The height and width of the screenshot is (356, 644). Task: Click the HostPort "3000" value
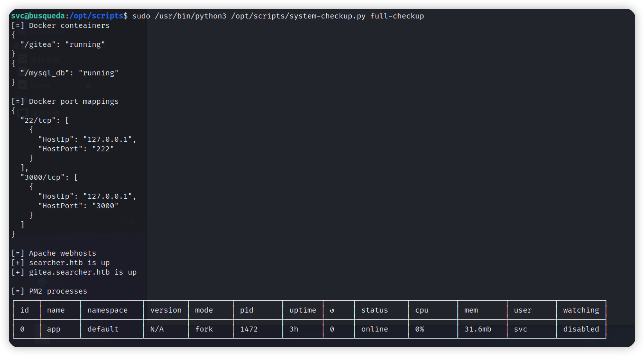(x=105, y=206)
